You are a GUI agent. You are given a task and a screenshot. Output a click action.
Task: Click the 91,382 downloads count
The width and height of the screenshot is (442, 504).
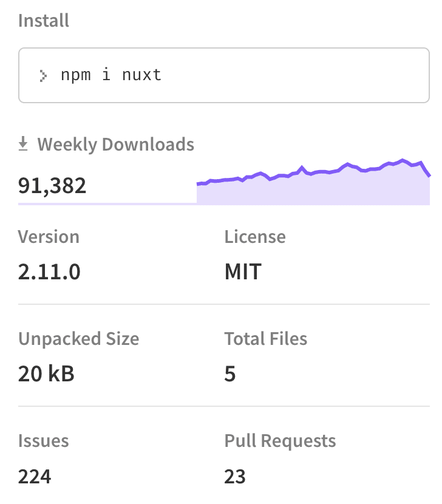pos(52,185)
